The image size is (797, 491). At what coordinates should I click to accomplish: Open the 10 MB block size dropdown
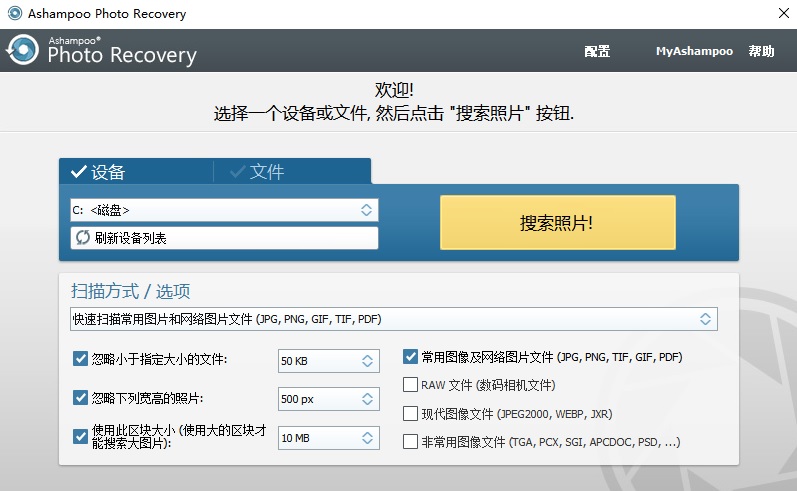[329, 438]
